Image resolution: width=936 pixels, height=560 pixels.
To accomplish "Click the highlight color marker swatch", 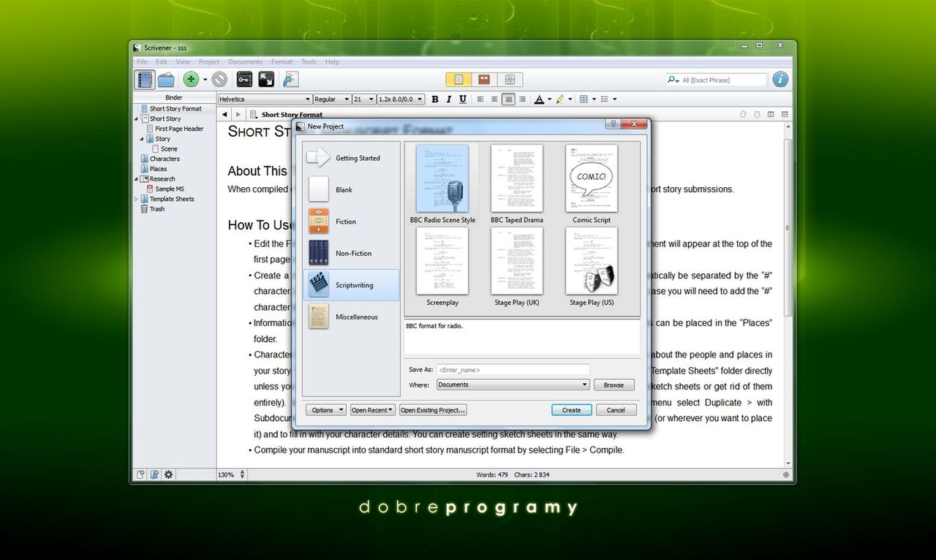I will point(560,99).
